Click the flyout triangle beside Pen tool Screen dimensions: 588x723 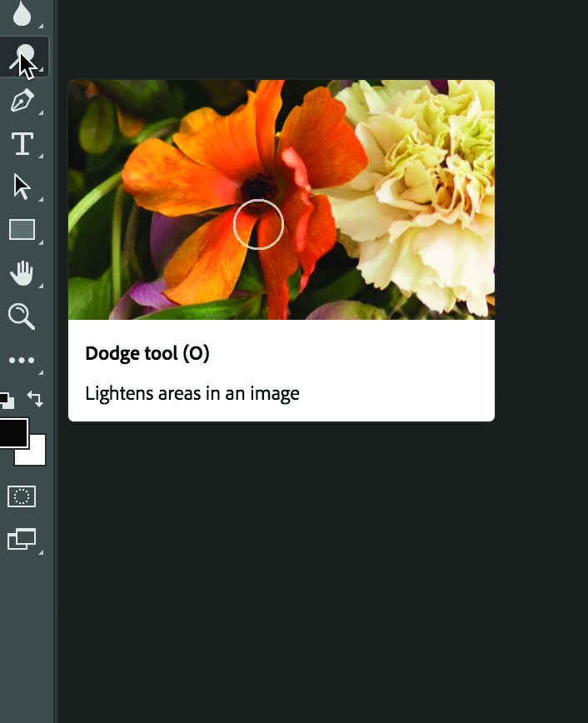(41, 112)
